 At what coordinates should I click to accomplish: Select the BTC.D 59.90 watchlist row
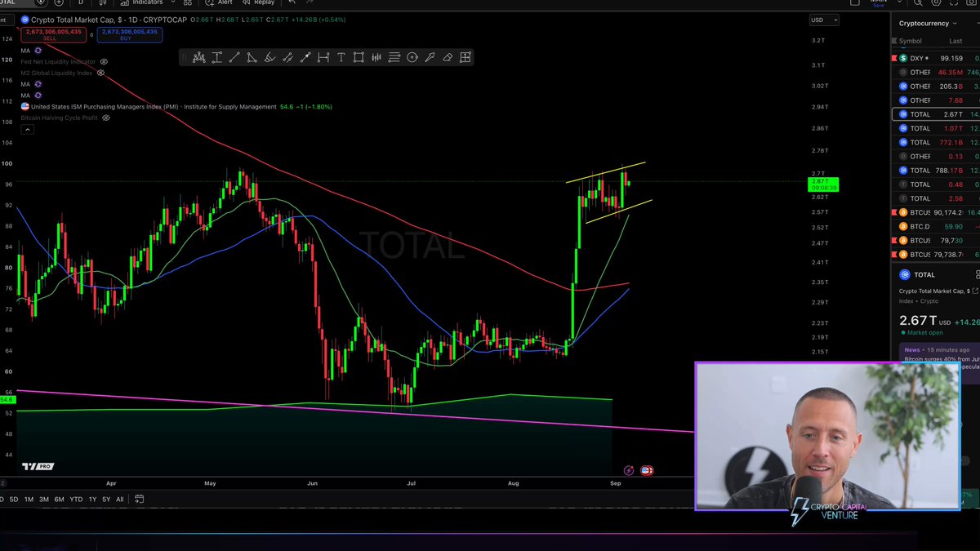point(935,226)
